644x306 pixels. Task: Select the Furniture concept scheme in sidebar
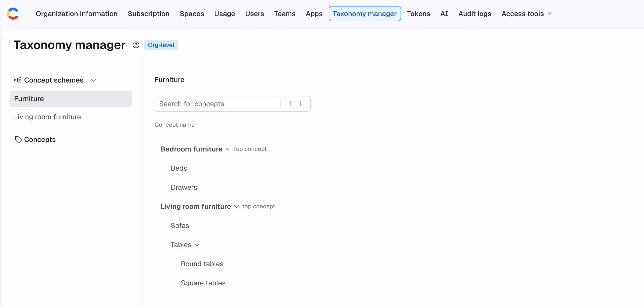point(71,99)
